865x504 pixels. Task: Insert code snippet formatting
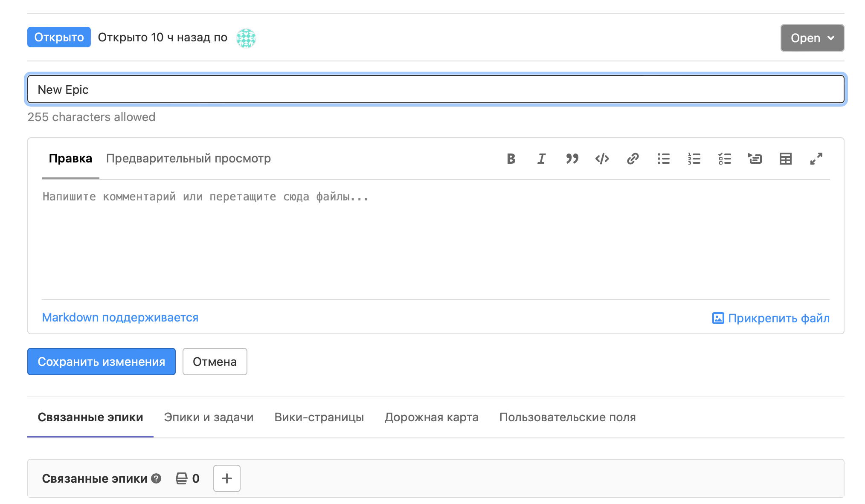coord(602,159)
